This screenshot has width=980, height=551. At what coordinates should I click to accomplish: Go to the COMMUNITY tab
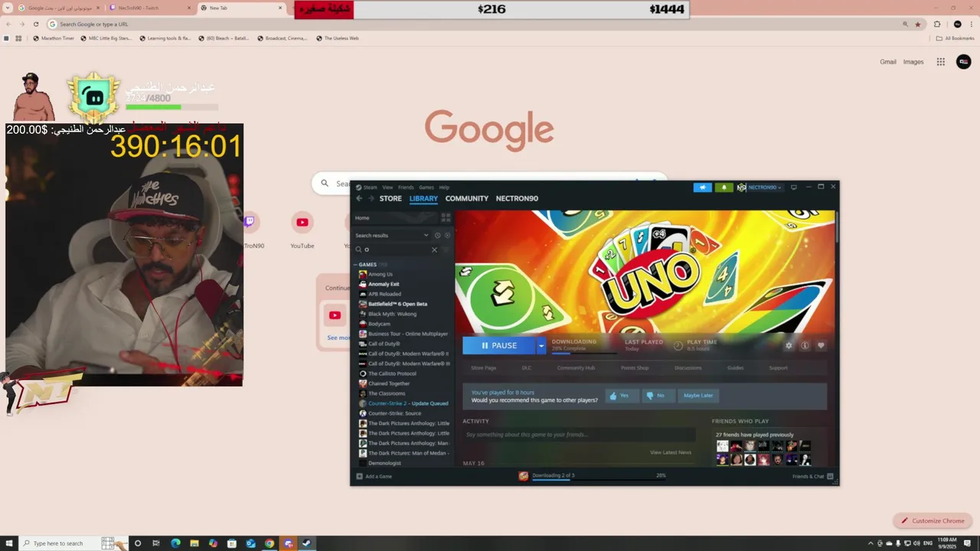(x=467, y=198)
